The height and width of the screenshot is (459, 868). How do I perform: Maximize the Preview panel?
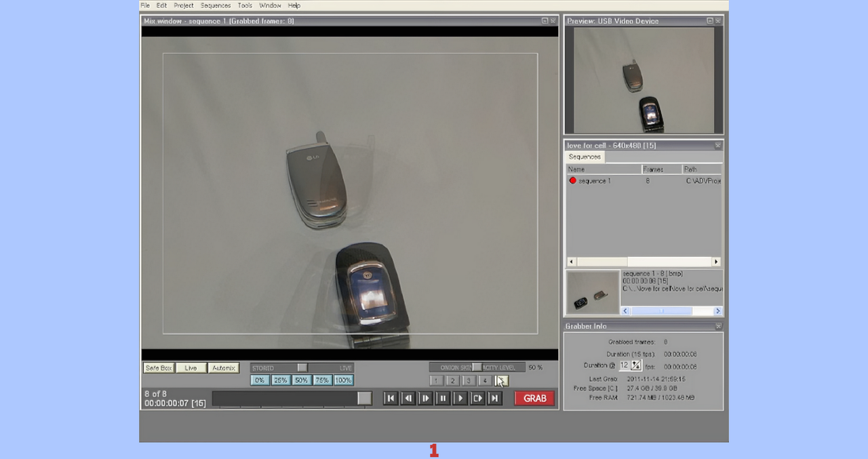[x=710, y=21]
